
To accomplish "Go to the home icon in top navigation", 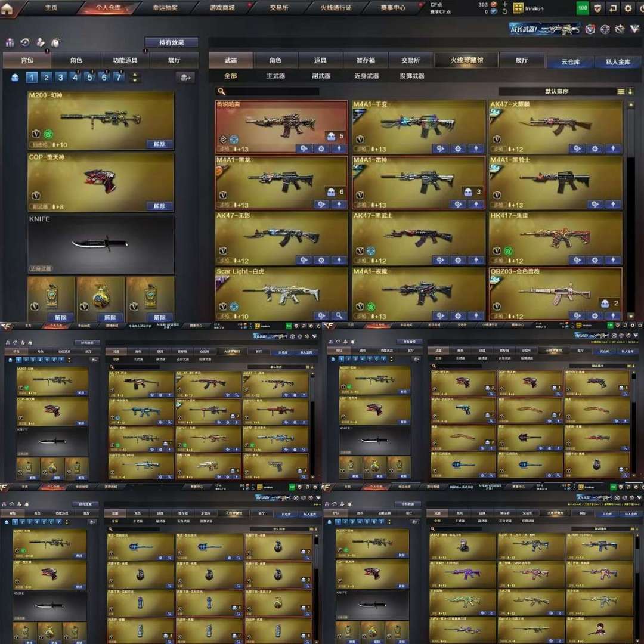I will (x=7, y=8).
